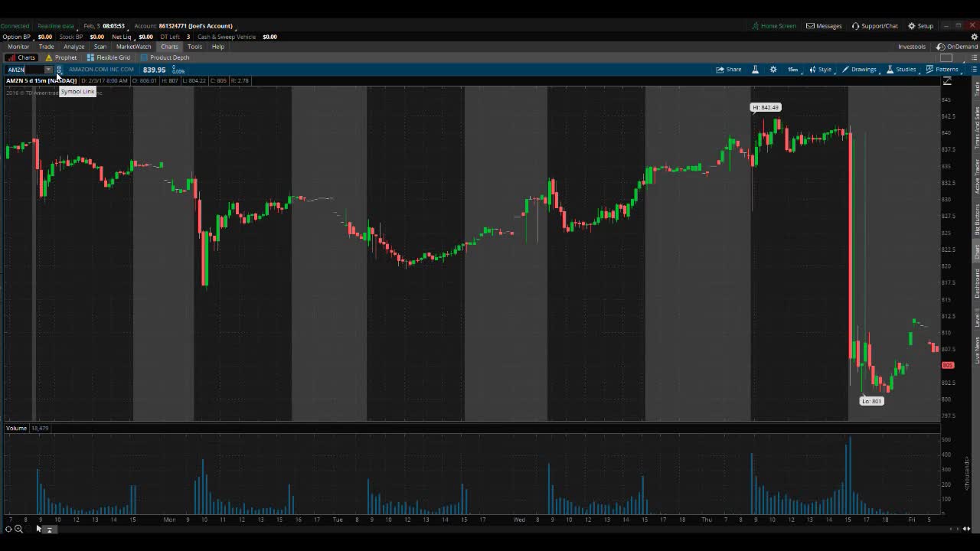Open the MarketWatch tab
This screenshot has width=980, height=551.
pos(133,47)
